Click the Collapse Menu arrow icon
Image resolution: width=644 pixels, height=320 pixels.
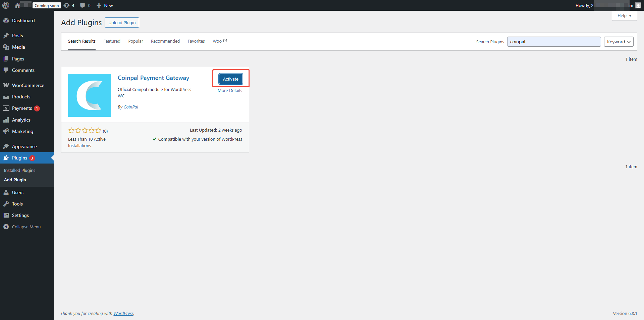pos(6,227)
